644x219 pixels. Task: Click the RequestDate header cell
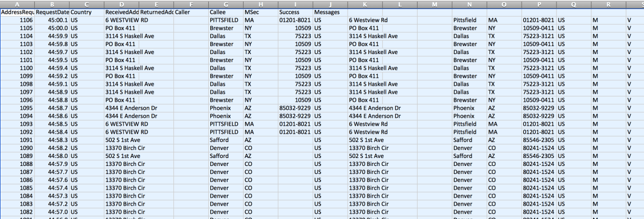click(x=52, y=12)
